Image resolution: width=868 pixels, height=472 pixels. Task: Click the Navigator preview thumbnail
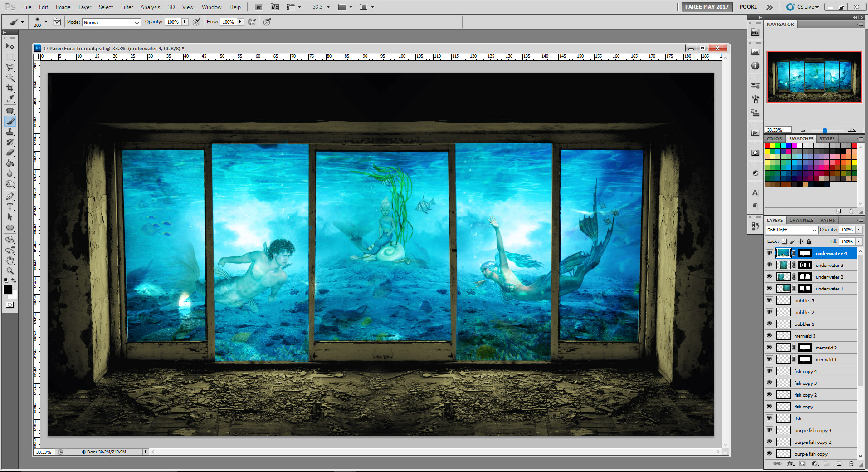tap(813, 78)
